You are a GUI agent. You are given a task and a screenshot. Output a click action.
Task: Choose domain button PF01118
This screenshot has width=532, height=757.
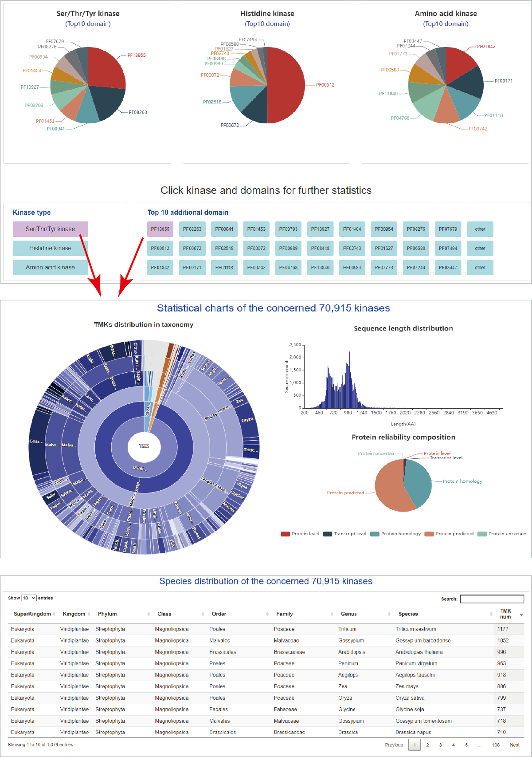click(224, 268)
